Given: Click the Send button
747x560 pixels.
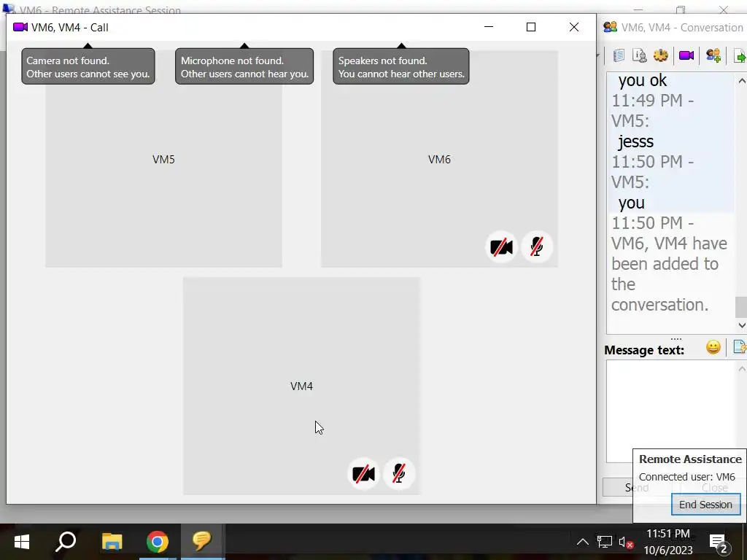Looking at the screenshot, I should (636, 488).
